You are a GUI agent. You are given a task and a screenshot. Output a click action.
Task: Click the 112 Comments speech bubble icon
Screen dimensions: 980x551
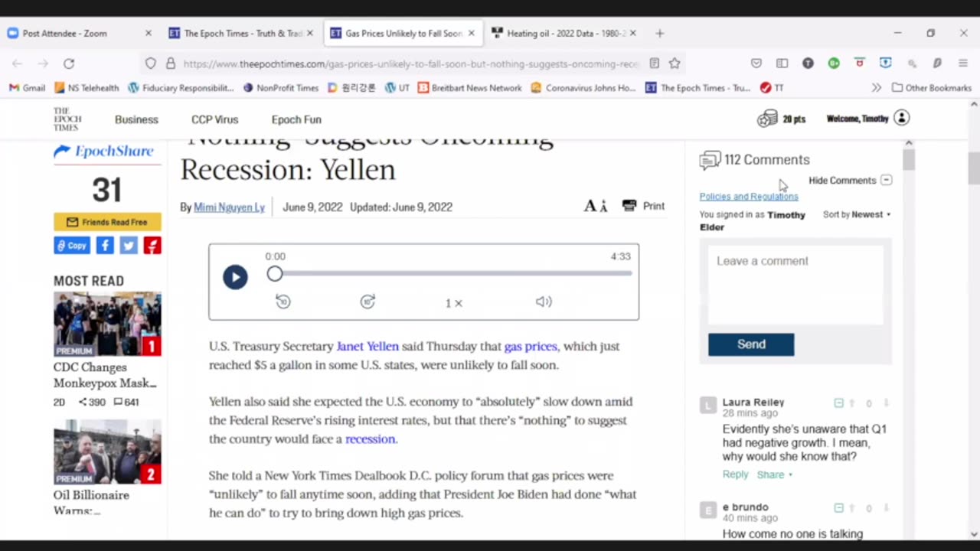pyautogui.click(x=710, y=160)
